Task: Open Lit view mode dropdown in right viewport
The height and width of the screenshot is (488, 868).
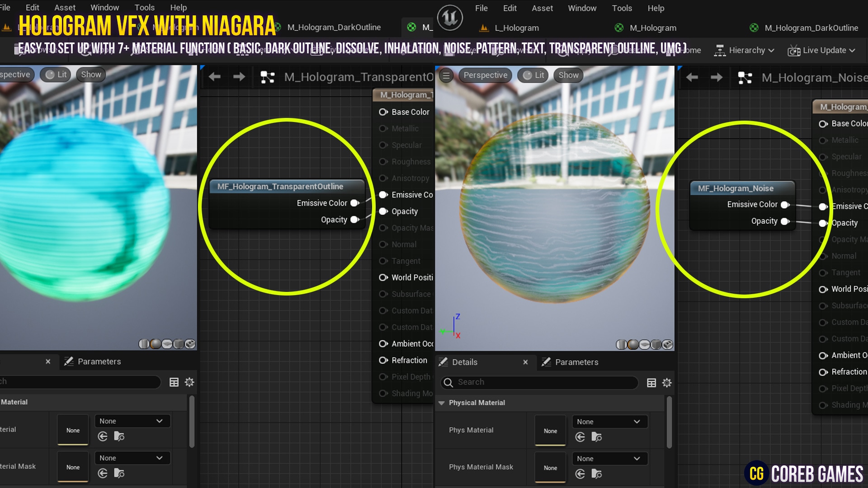Action: tap(534, 75)
